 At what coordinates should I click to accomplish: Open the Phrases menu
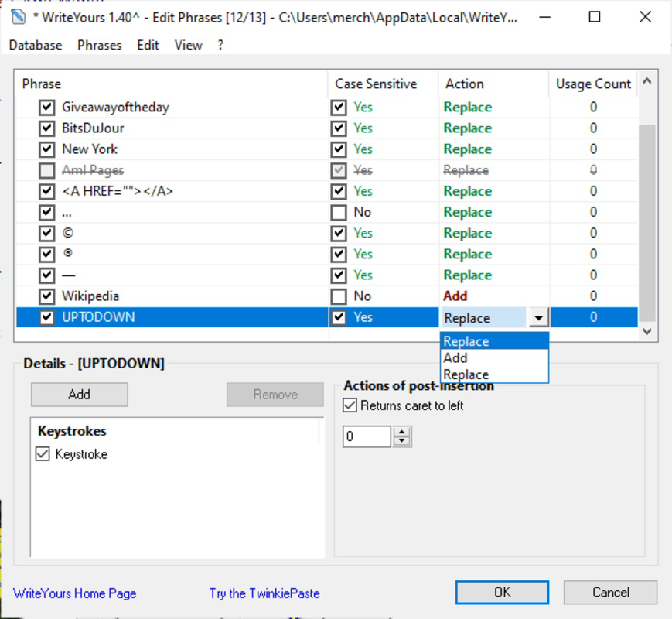100,45
